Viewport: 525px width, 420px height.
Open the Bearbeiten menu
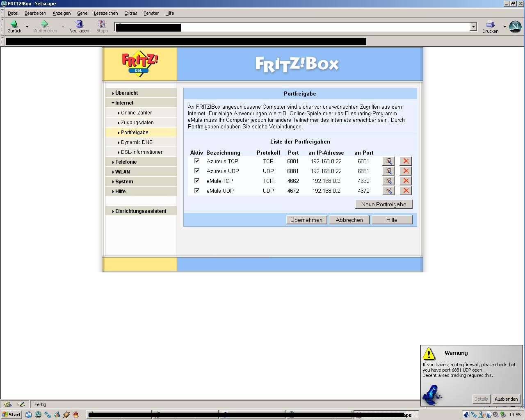(35, 13)
